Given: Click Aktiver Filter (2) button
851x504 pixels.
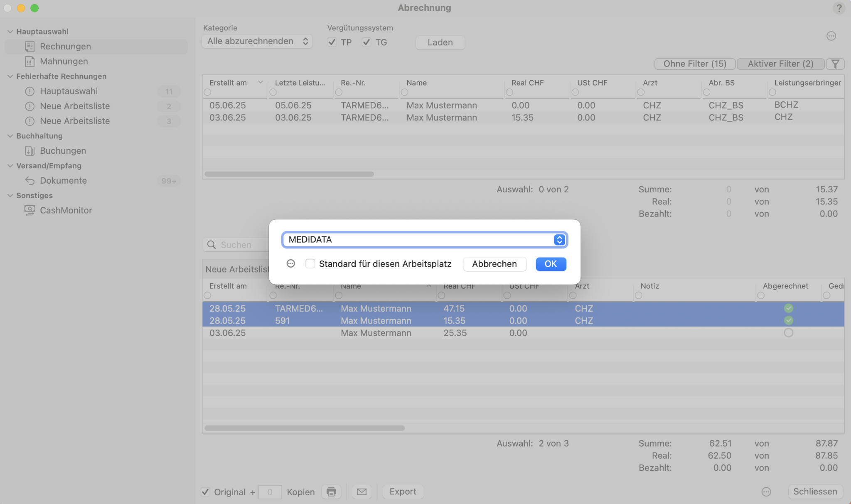Looking at the screenshot, I should coord(780,64).
